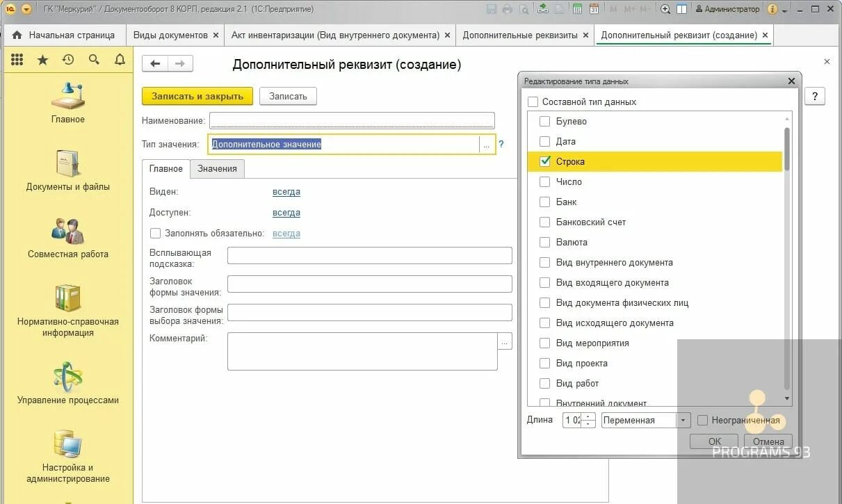The image size is (842, 504).
Task: Open the main menu round arrow icon
Action: coord(26,9)
